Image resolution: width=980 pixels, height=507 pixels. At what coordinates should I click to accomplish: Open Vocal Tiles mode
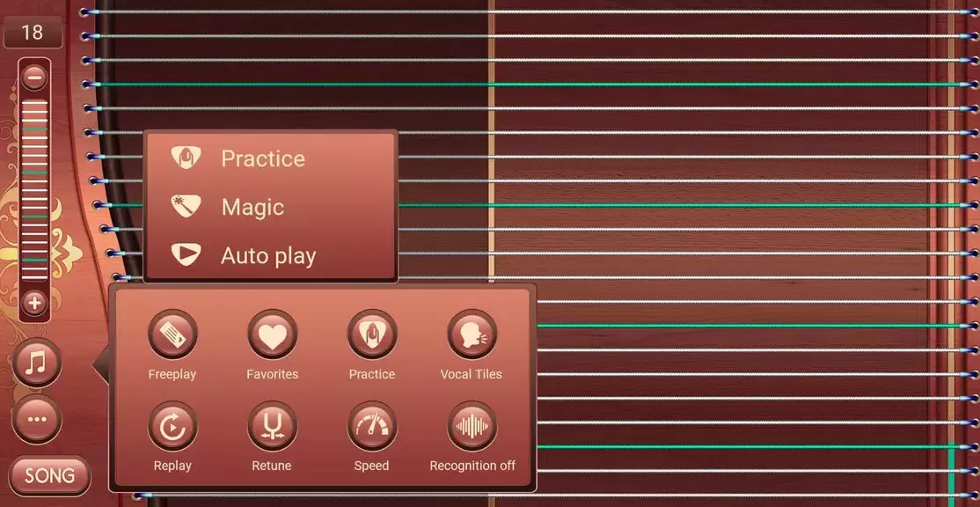[x=472, y=335]
